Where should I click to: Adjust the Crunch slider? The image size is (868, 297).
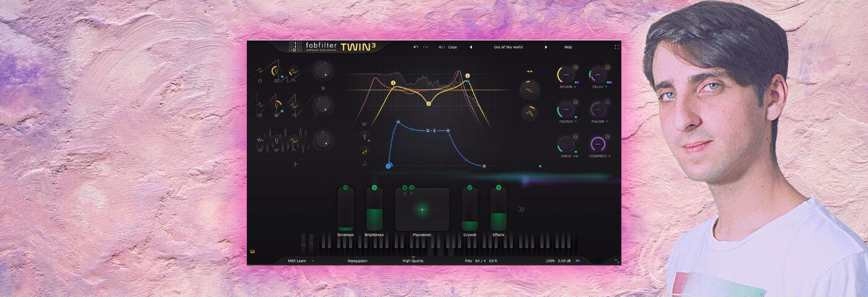(x=469, y=210)
